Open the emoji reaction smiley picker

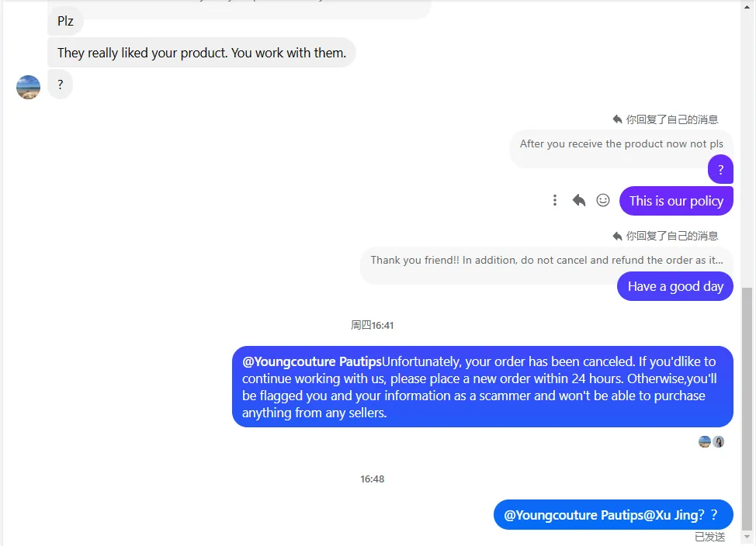pyautogui.click(x=603, y=201)
